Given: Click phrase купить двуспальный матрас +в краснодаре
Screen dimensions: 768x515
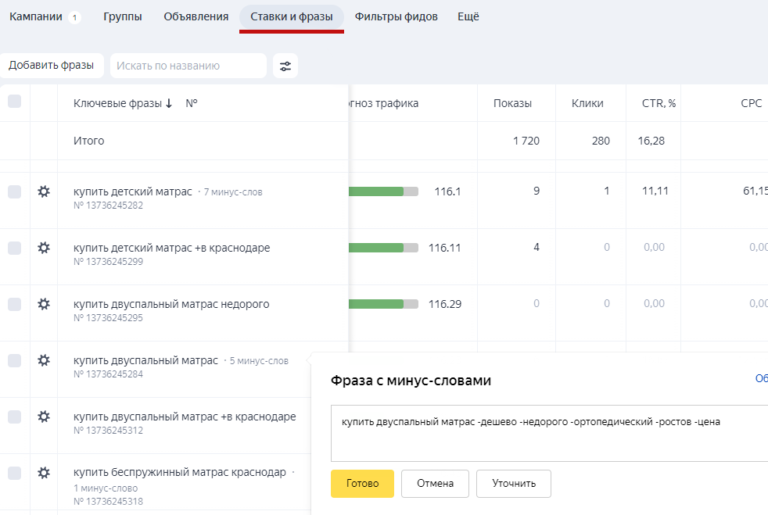Looking at the screenshot, I should tap(185, 417).
